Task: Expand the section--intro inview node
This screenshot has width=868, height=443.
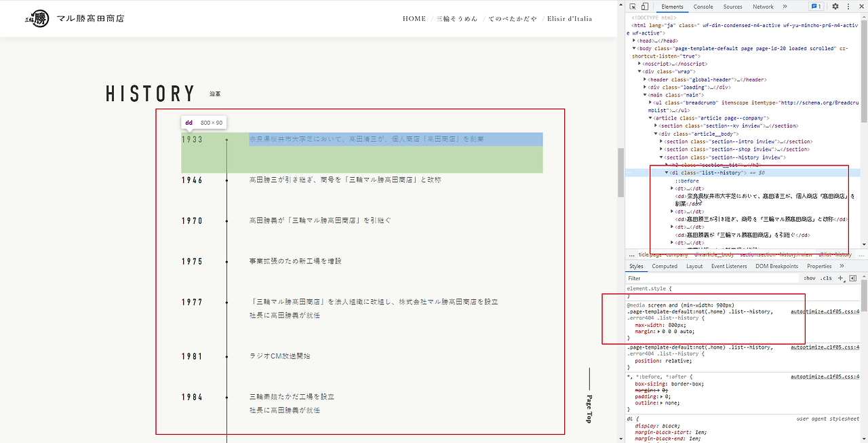Action: pyautogui.click(x=661, y=141)
